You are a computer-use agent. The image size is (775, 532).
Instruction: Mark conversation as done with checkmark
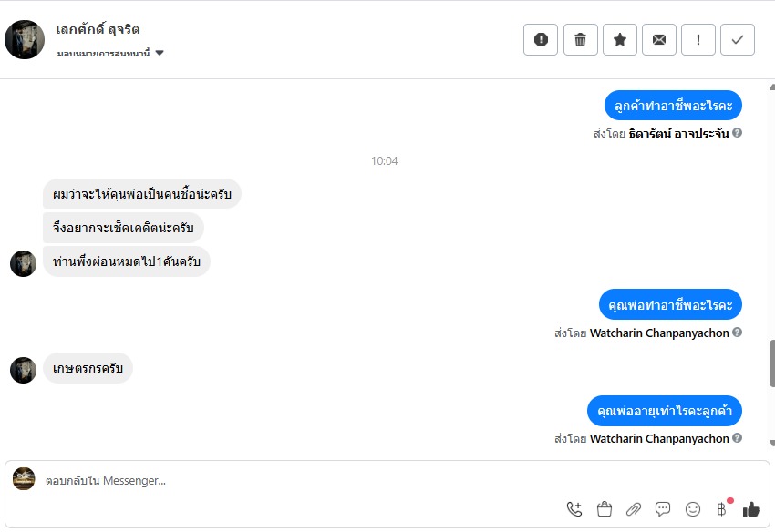(x=738, y=39)
